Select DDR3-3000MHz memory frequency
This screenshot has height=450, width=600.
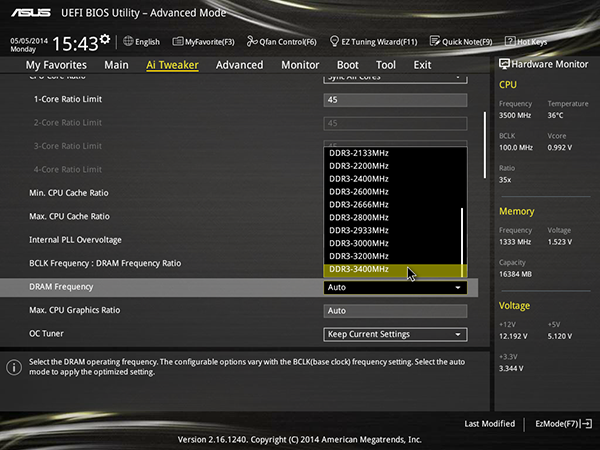pos(393,243)
